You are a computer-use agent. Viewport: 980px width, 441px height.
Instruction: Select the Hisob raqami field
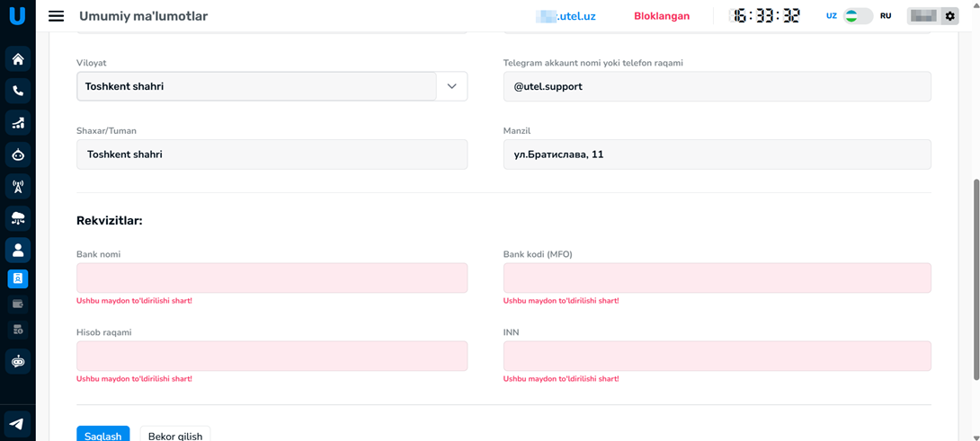click(272, 357)
